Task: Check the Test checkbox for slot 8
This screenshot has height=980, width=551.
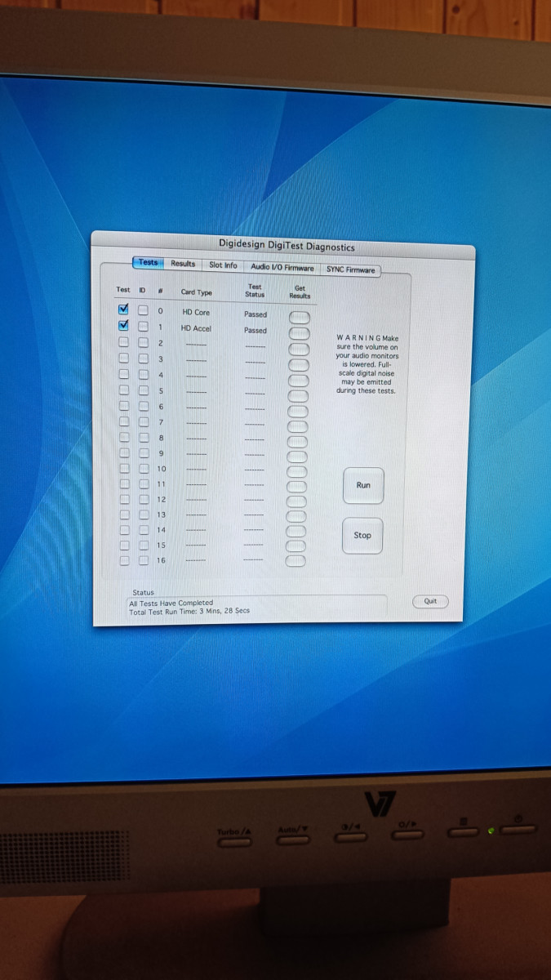Action: pyautogui.click(x=124, y=437)
